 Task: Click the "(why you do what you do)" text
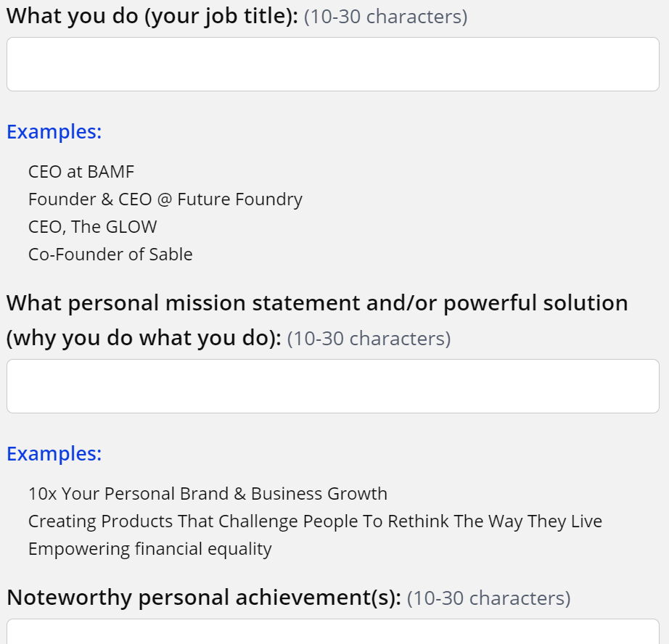pyautogui.click(x=144, y=338)
